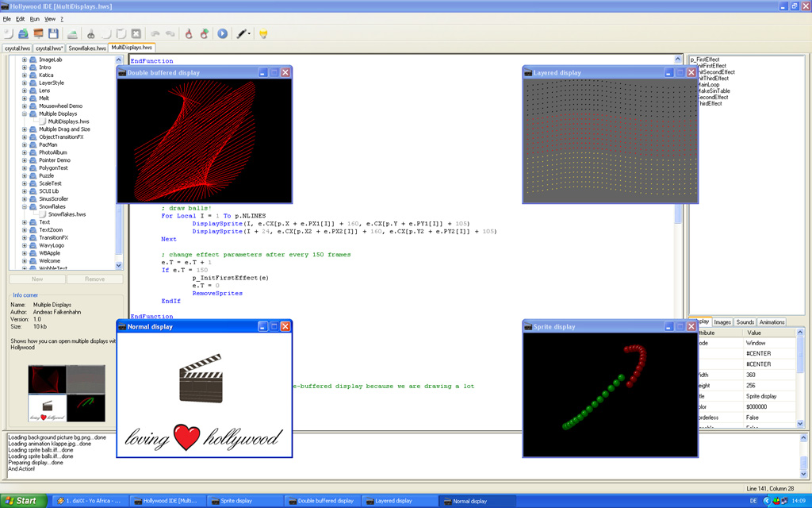The height and width of the screenshot is (508, 812).
Task: Click the black pen toolbar icon
Action: pyautogui.click(x=241, y=33)
